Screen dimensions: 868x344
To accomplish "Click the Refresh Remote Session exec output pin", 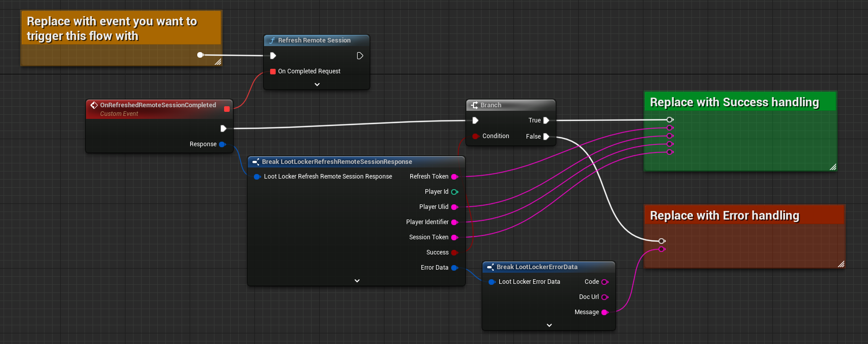I will 360,56.
